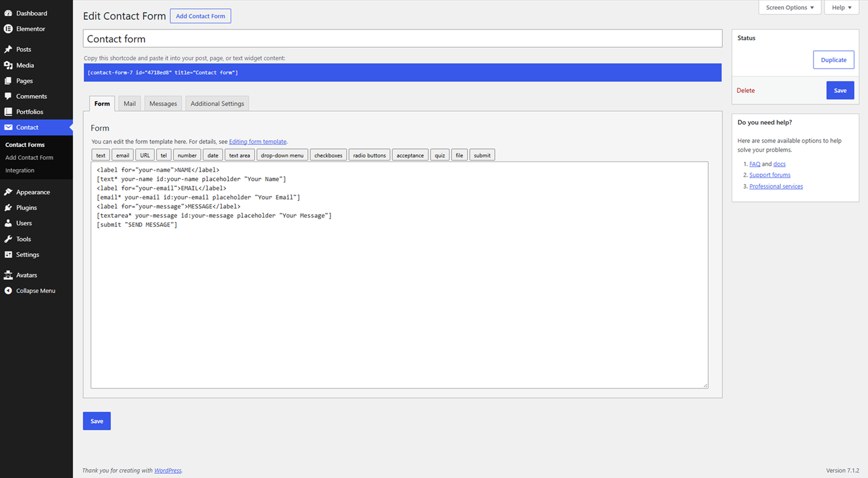Insert a checkboxes tag
The height and width of the screenshot is (478, 868).
click(328, 155)
